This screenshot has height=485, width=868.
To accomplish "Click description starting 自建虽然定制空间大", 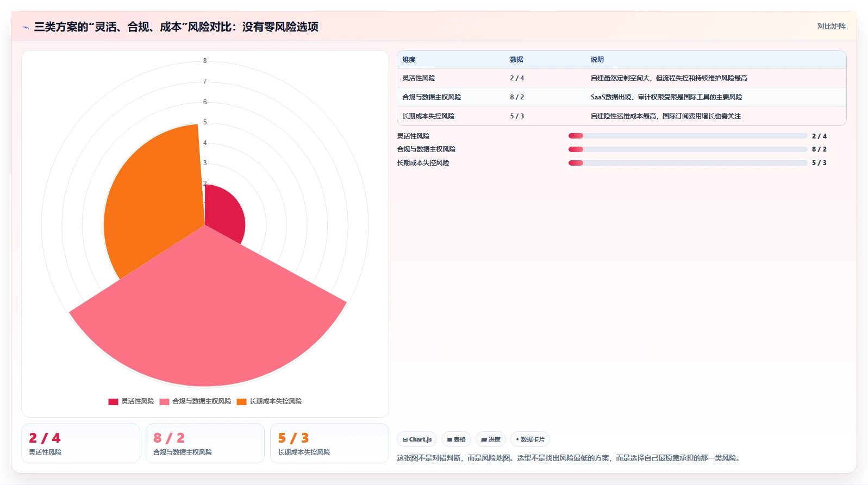I will pyautogui.click(x=669, y=78).
